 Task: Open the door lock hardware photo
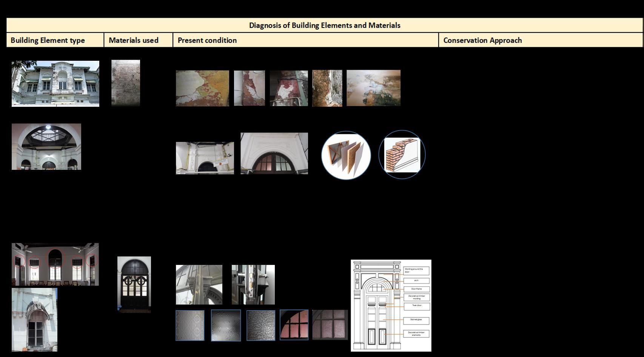pyautogui.click(x=253, y=285)
